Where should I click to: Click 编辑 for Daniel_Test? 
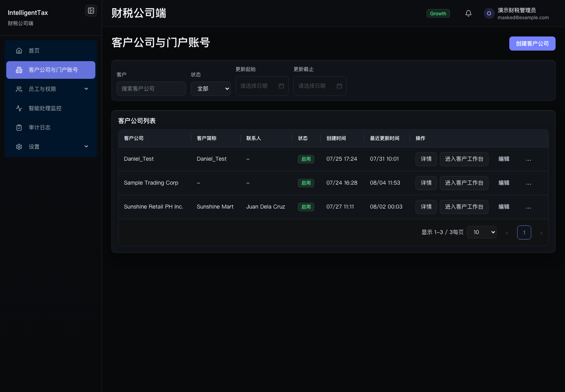[x=504, y=159]
